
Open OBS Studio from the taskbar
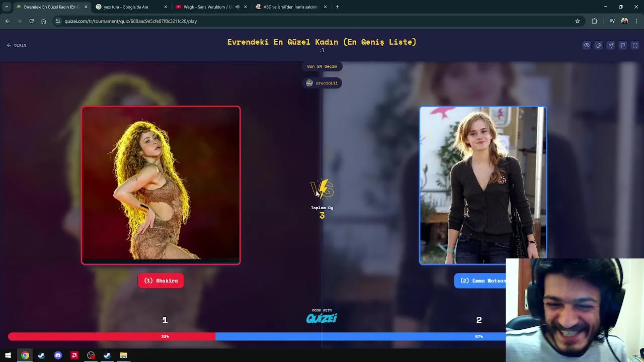[x=91, y=355]
